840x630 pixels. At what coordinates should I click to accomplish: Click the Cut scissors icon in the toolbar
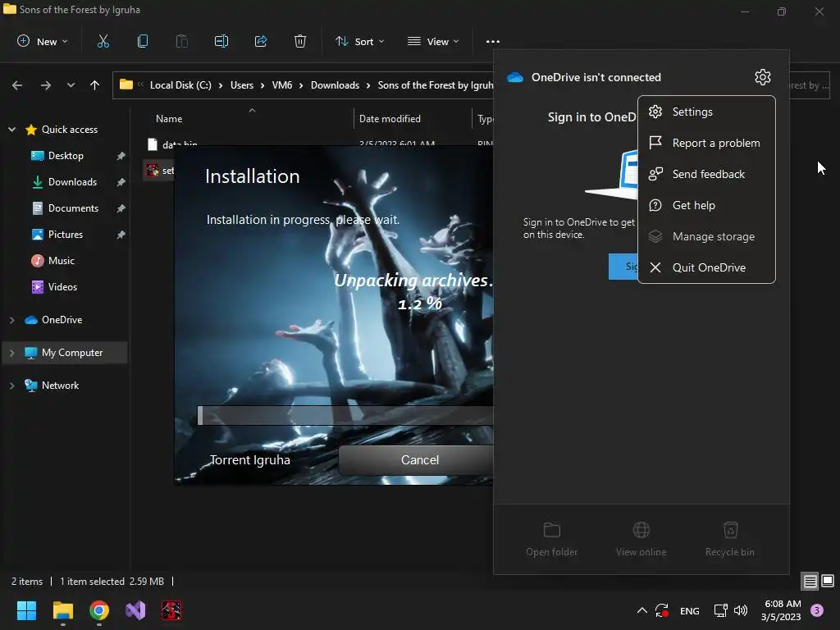[x=103, y=41]
